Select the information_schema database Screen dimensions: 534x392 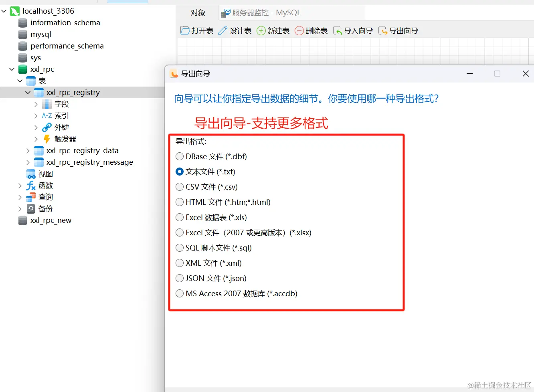click(65, 23)
